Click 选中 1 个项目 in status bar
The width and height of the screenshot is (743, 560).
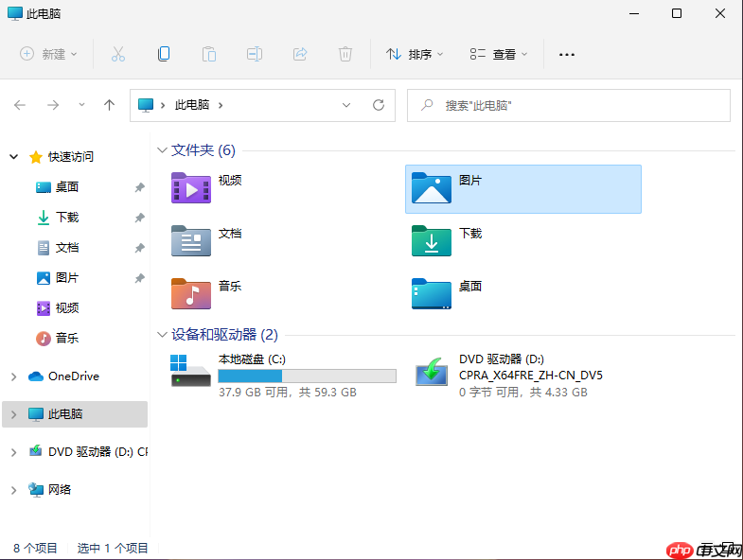point(113,548)
